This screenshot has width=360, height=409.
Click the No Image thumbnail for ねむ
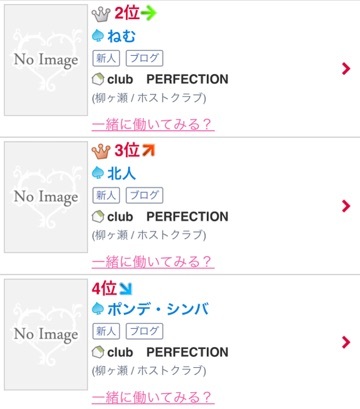[x=46, y=60]
